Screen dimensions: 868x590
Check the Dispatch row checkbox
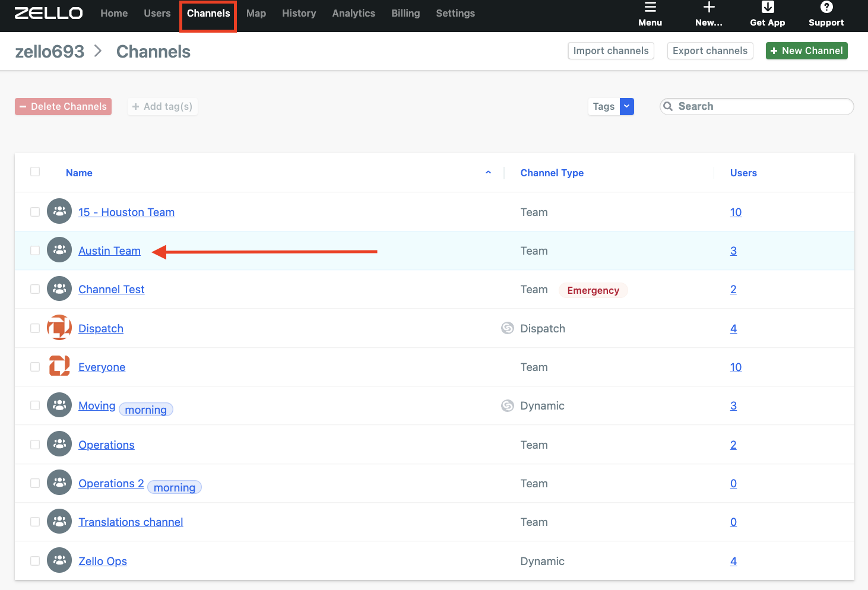click(35, 328)
